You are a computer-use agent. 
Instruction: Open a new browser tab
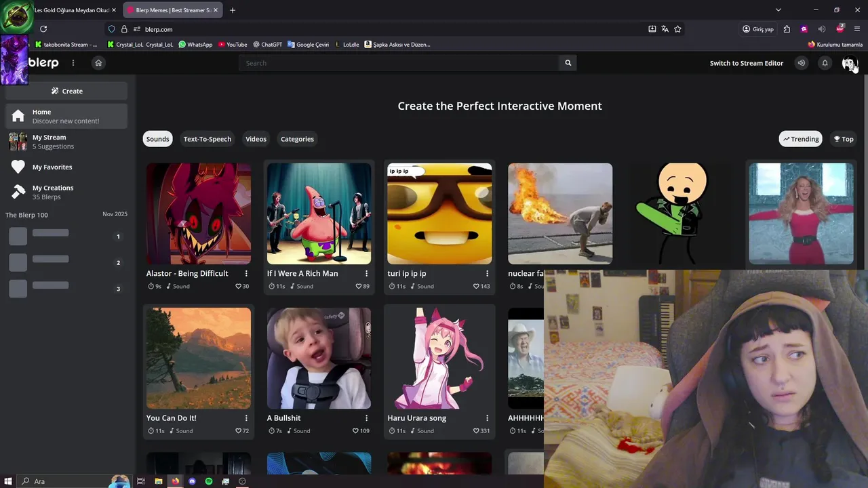pos(233,10)
